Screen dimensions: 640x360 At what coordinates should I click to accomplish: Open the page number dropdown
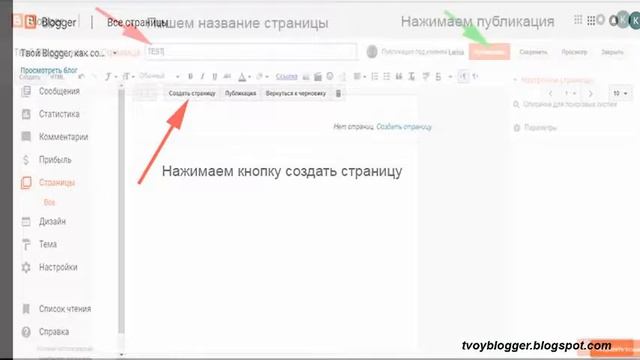(x=570, y=93)
